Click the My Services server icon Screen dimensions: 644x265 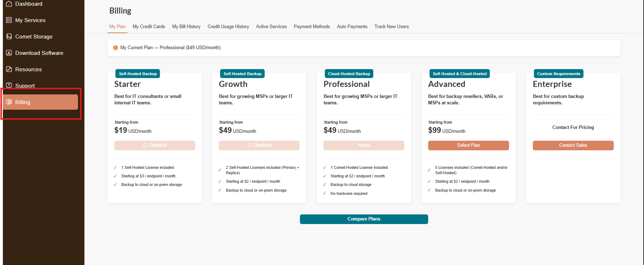click(x=9, y=20)
